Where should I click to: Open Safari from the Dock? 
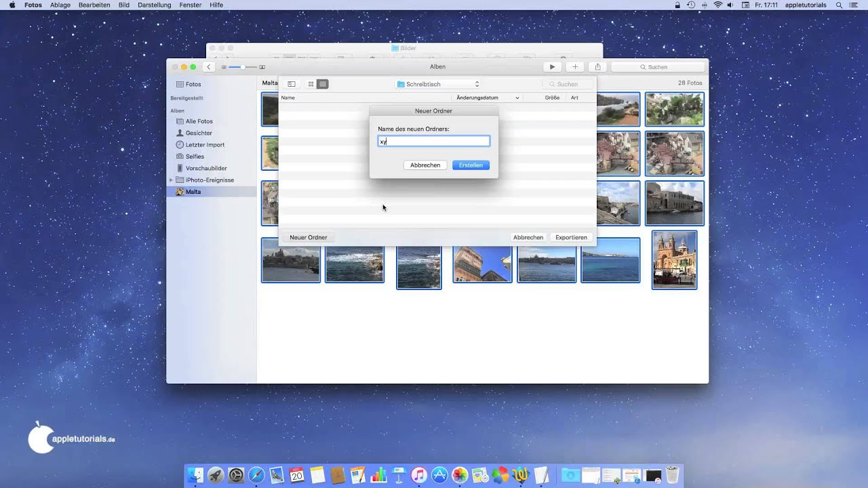coord(256,475)
